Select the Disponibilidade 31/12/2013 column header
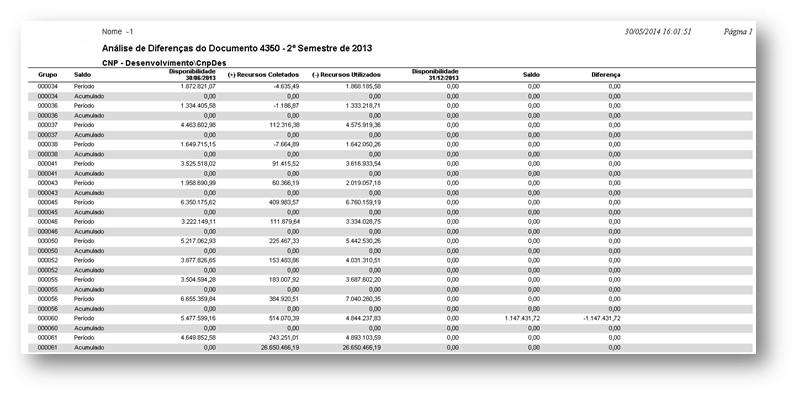 pyautogui.click(x=435, y=75)
